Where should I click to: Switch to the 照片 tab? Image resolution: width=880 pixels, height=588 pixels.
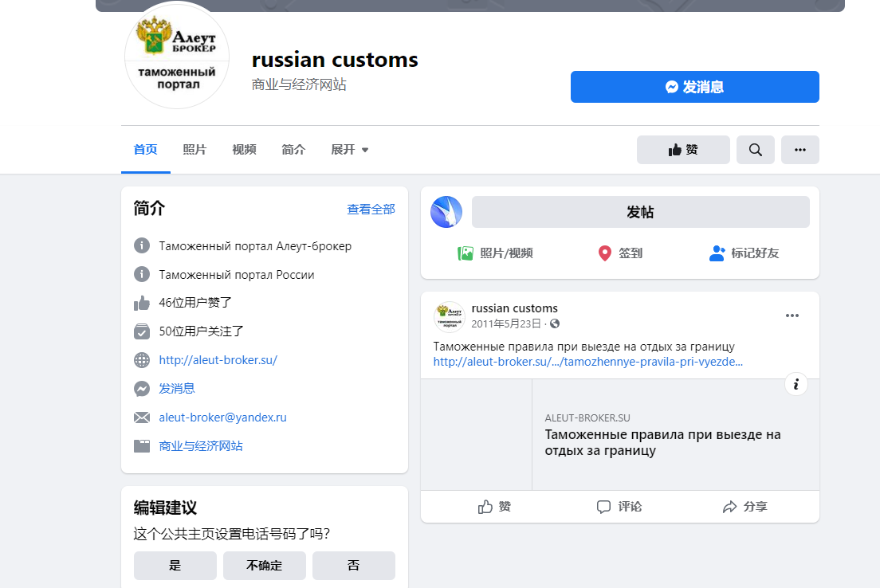(x=194, y=149)
